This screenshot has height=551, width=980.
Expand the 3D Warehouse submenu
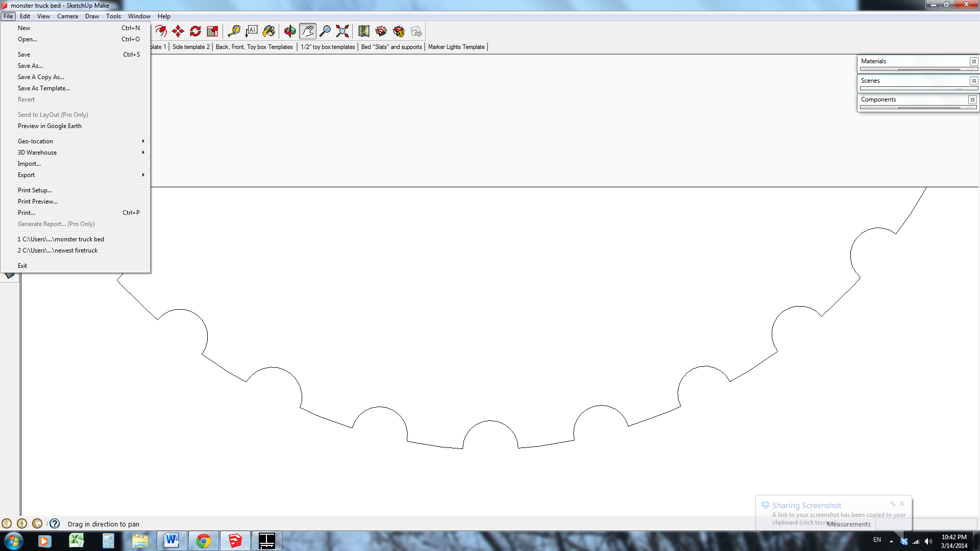[x=76, y=153]
